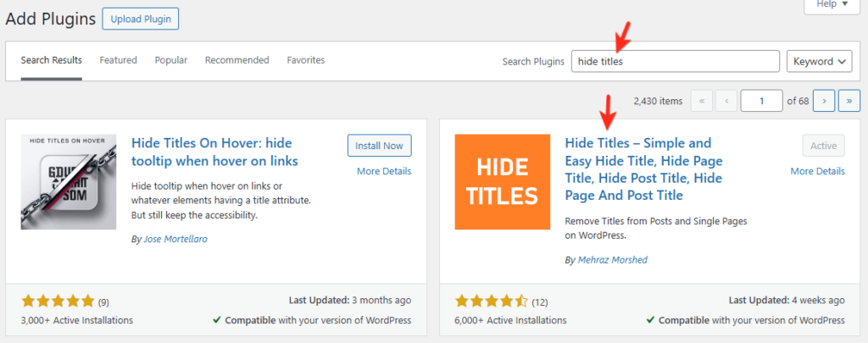The image size is (868, 343).
Task: Open author Jose Mortellaro's profile link
Action: tap(175, 240)
